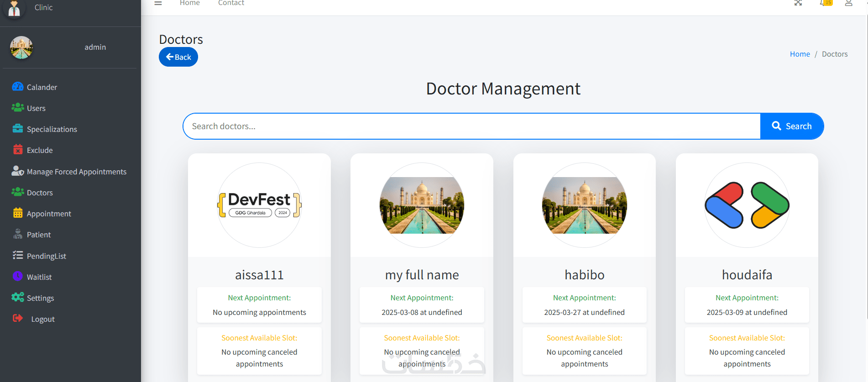This screenshot has height=382, width=868.
Task: Click the PendingList icon
Action: 18,256
